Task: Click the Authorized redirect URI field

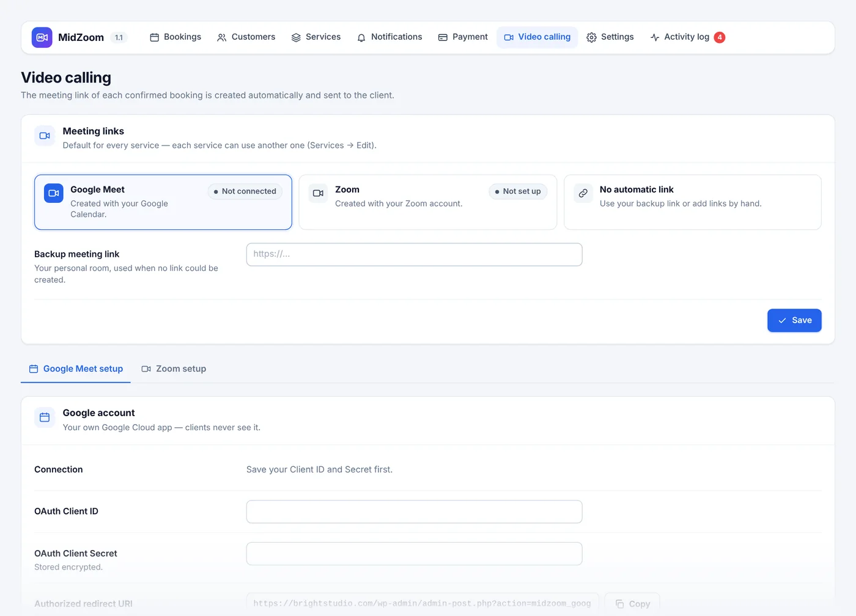Action: 422,603
